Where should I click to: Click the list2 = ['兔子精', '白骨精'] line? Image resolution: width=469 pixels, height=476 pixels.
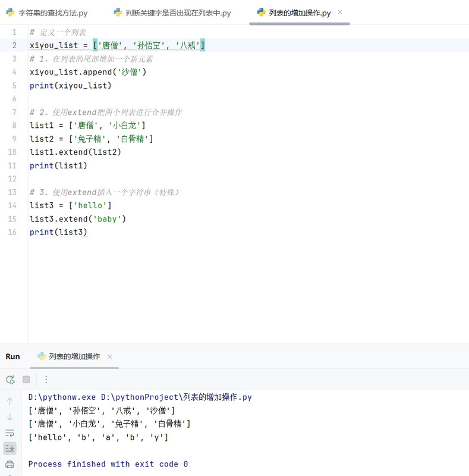click(92, 139)
